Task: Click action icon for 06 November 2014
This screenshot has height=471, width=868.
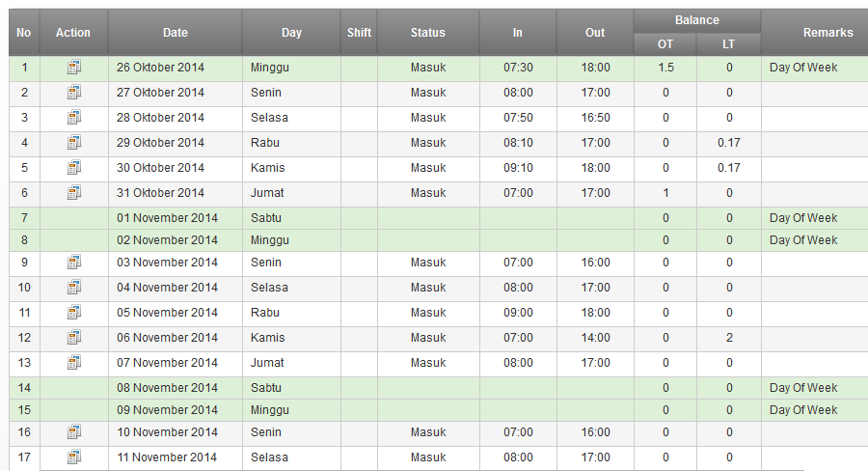Action: click(x=74, y=337)
